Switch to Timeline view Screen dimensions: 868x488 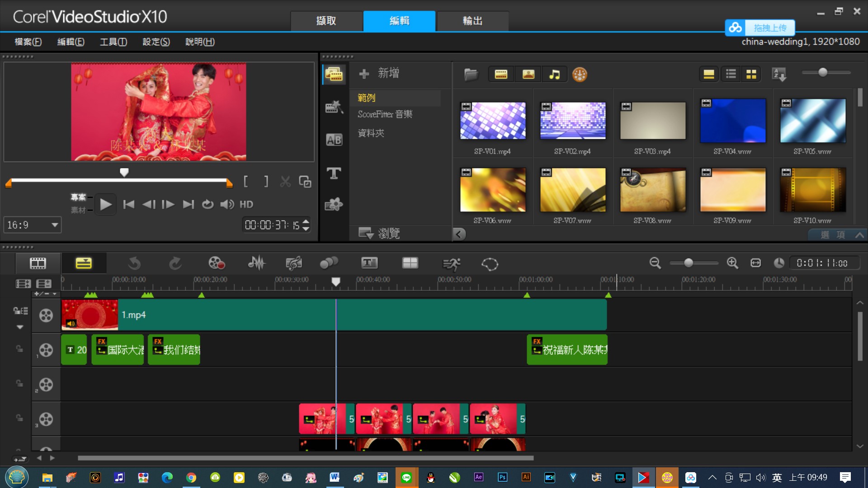pyautogui.click(x=84, y=263)
